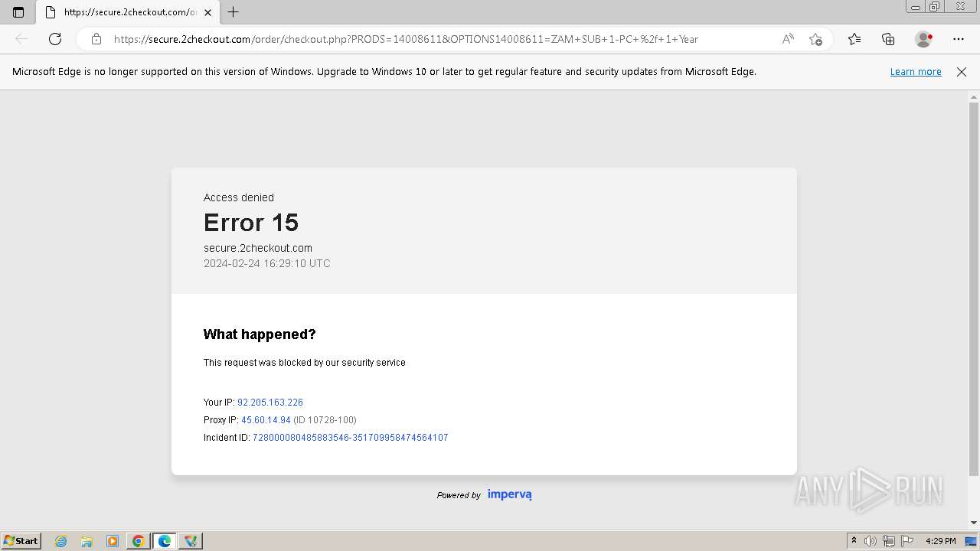Image resolution: width=980 pixels, height=551 pixels.
Task: Switch to Microsoft Edge taskbar icon
Action: click(165, 541)
